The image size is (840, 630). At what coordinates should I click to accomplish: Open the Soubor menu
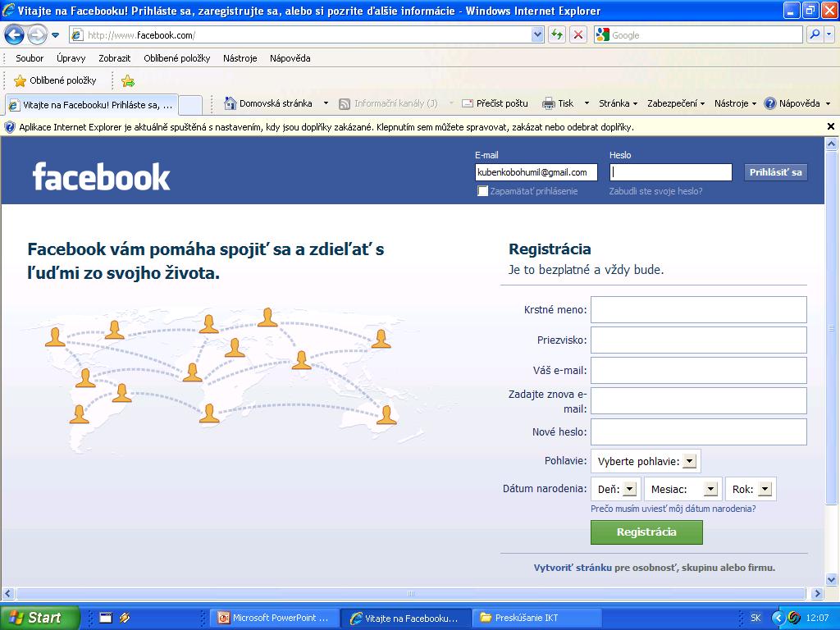tap(30, 58)
